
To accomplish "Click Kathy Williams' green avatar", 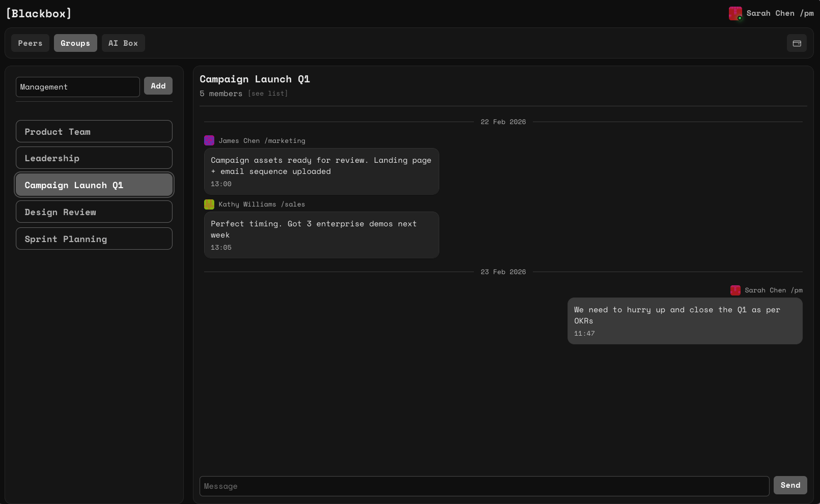I will (209, 204).
